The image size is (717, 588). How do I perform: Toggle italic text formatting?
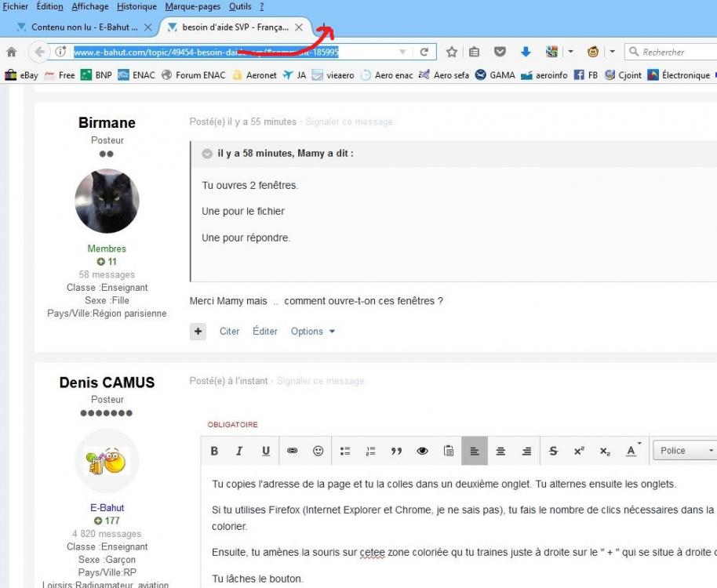click(x=239, y=451)
